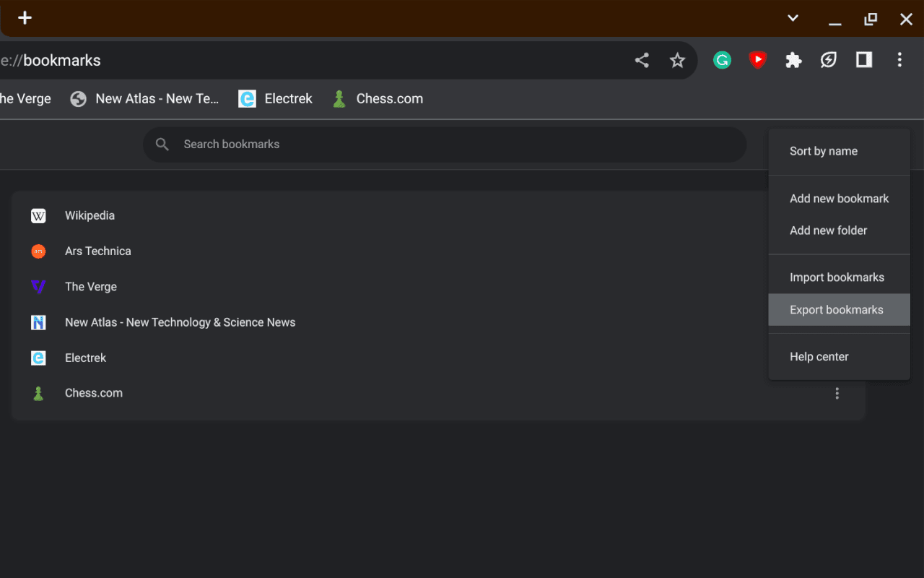Click the Electrek icon in bookmarks bar
The image size is (924, 578).
pos(247,99)
